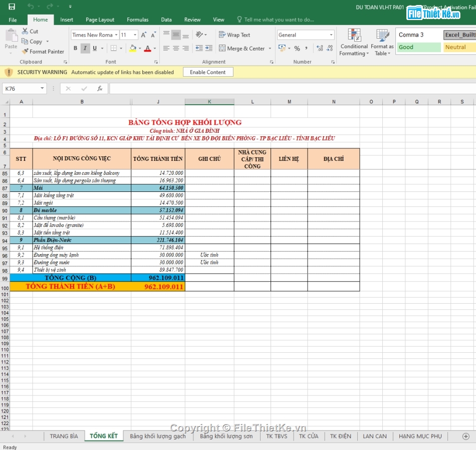The width and height of the screenshot is (476, 450).
Task: Decrease font size with the smaller A icon
Action: 153,35
